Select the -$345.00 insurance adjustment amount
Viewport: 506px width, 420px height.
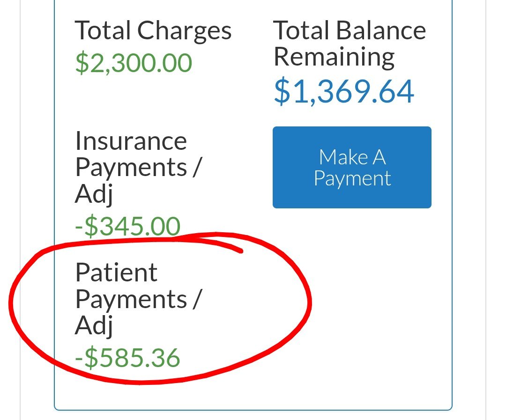pos(127,227)
